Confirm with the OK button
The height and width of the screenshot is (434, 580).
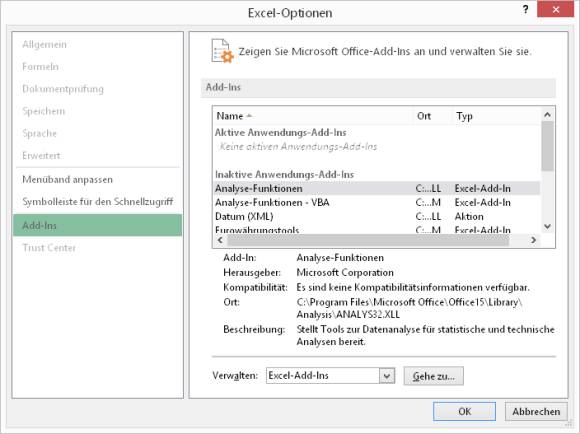(x=464, y=411)
